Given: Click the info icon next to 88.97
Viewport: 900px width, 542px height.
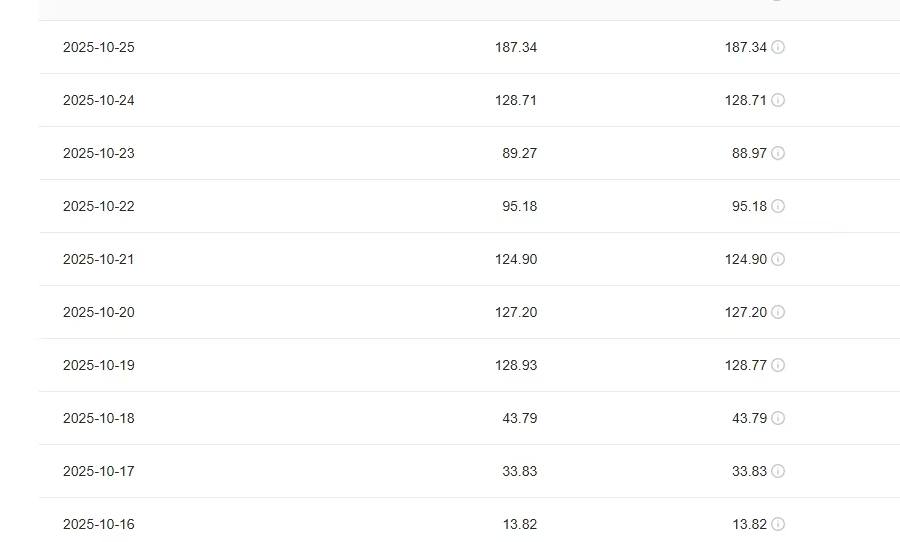Looking at the screenshot, I should click(778, 153).
